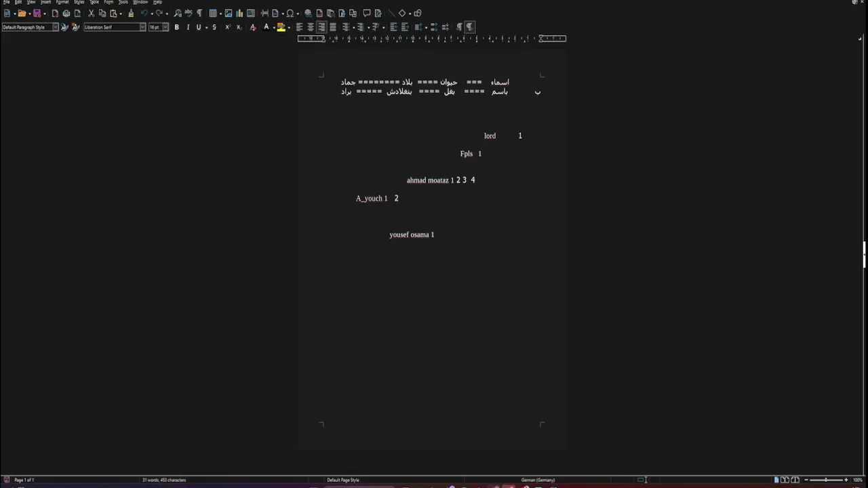Viewport: 868px width, 488px height.
Task: Select the Insert Line tool
Action: 391,14
